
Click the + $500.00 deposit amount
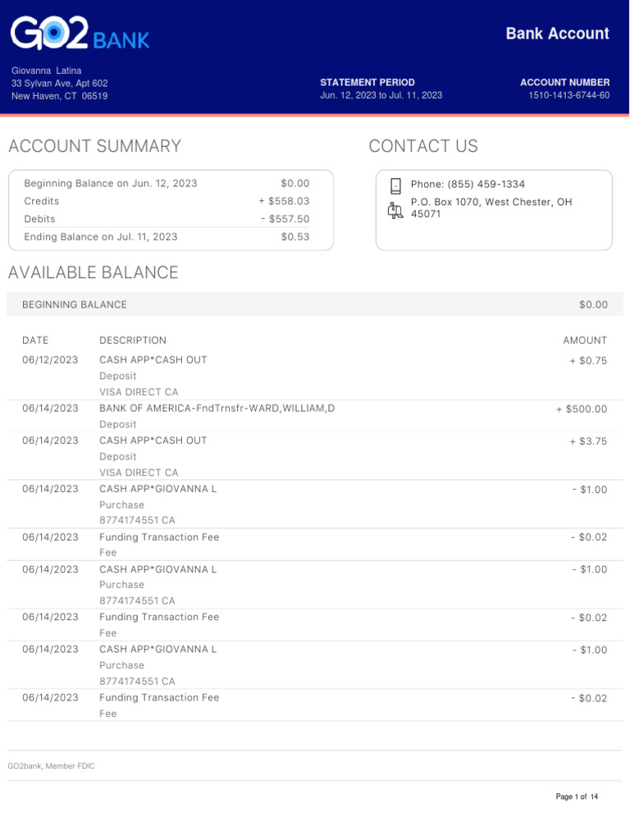(x=582, y=409)
